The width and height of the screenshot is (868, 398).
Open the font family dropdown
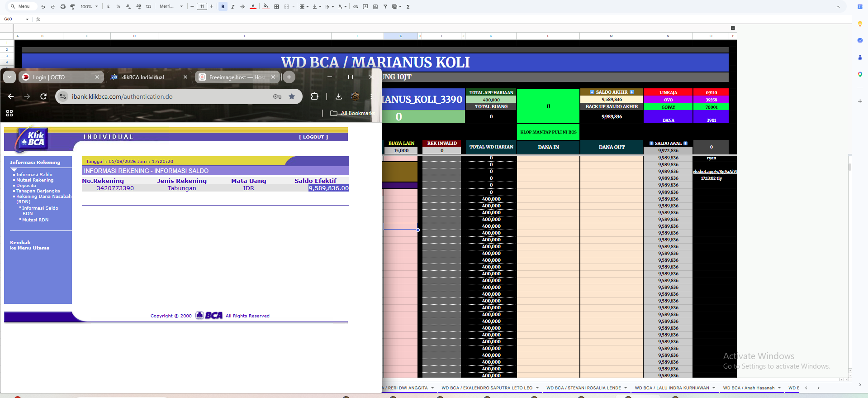point(171,7)
